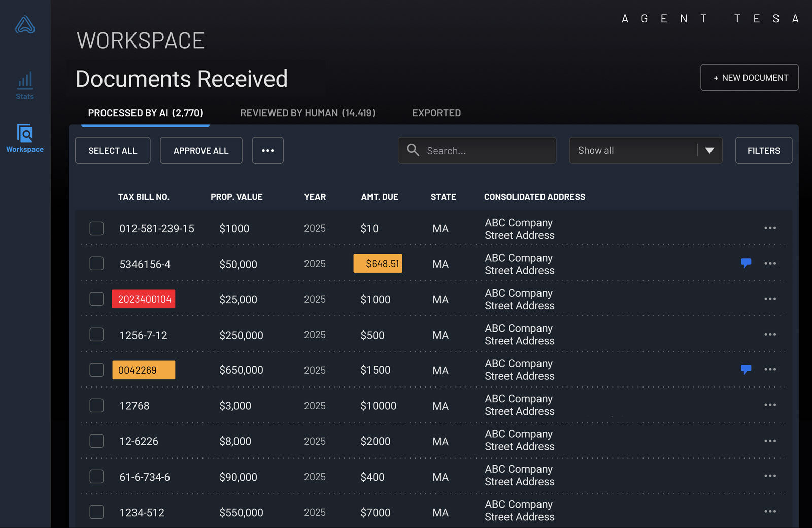
Task: Open comment on bill 0042269 row
Action: click(x=746, y=369)
